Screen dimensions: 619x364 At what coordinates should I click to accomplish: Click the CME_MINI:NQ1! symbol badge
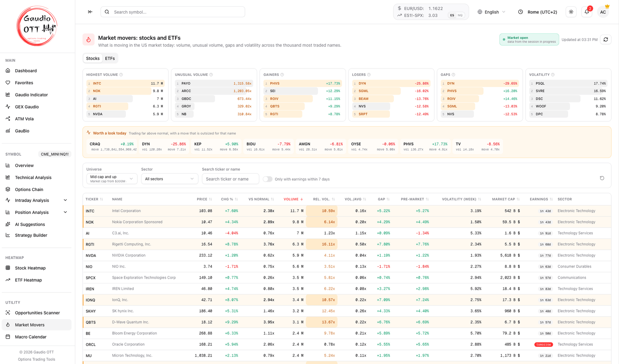tap(55, 154)
